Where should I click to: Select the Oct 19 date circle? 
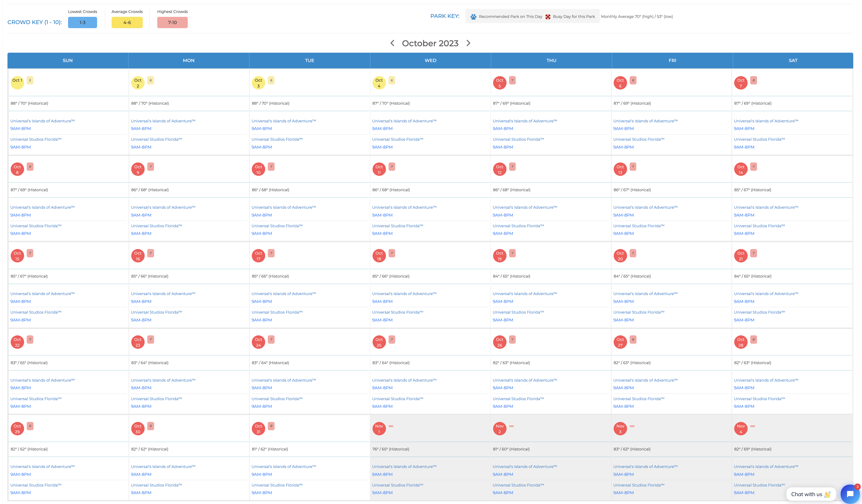[500, 256]
